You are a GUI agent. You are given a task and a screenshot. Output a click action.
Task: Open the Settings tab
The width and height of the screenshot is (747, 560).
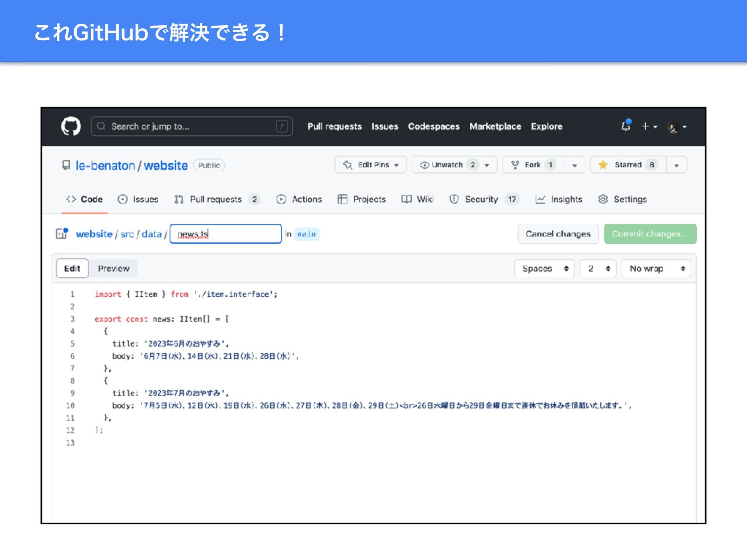[x=622, y=199]
